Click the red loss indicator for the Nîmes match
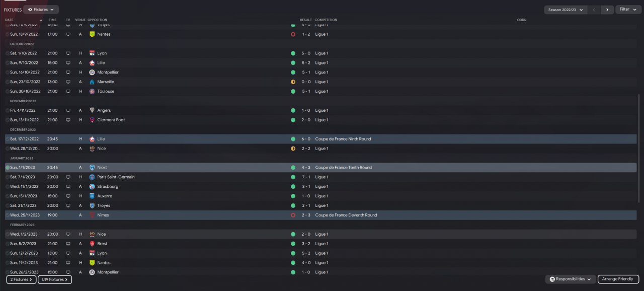The width and height of the screenshot is (644, 291). pyautogui.click(x=293, y=215)
